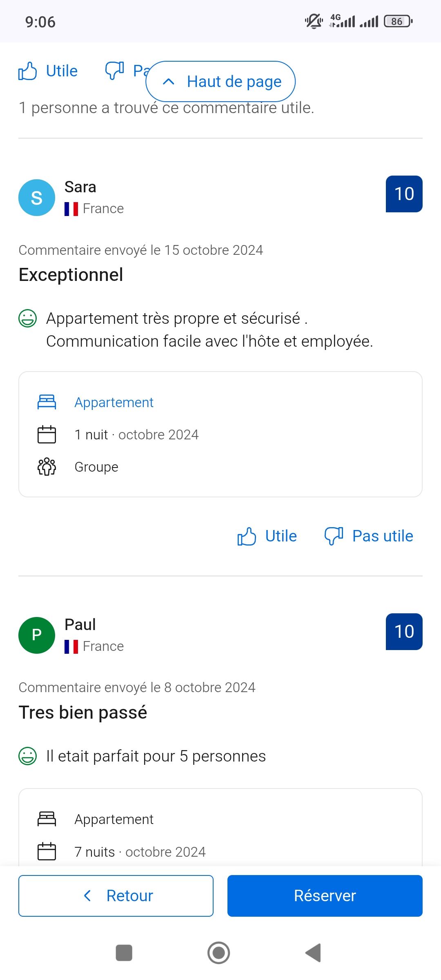Mark top review as Utile

62,71
